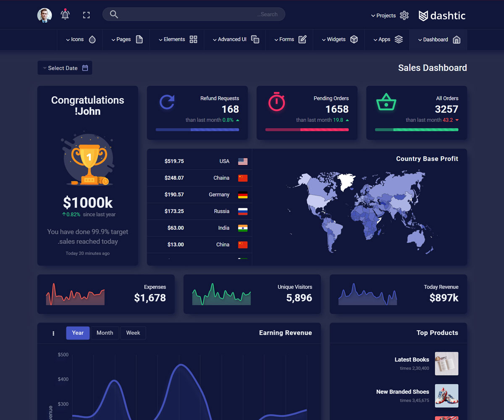Click the Icons droplet icon
This screenshot has height=420, width=504.
pyautogui.click(x=92, y=39)
